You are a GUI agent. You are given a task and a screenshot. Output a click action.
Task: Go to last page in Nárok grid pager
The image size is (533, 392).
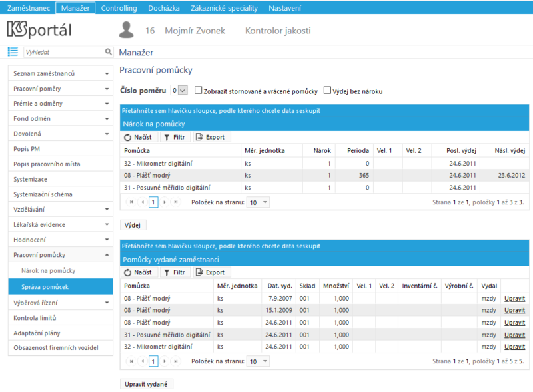coord(176,202)
